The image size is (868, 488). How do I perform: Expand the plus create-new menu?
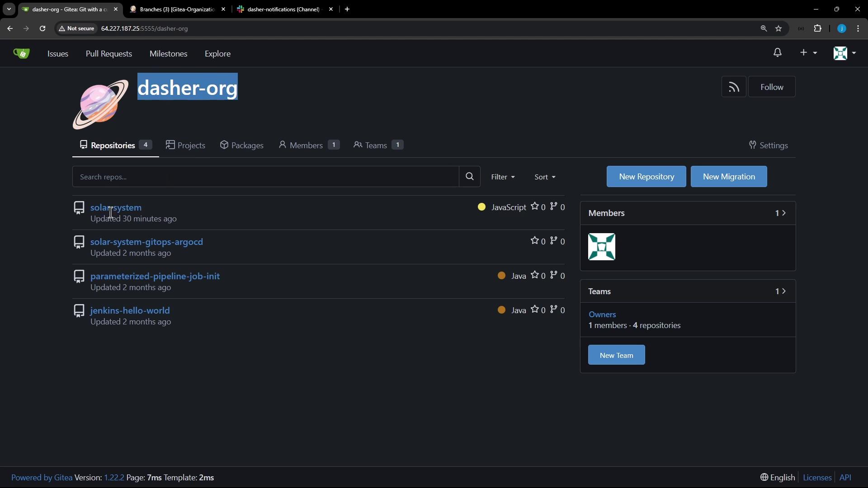808,53
